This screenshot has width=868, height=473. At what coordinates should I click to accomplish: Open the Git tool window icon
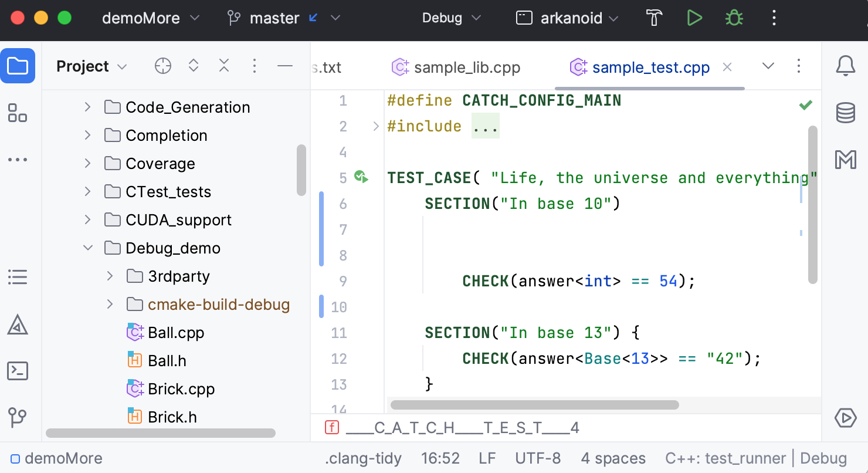(x=18, y=417)
